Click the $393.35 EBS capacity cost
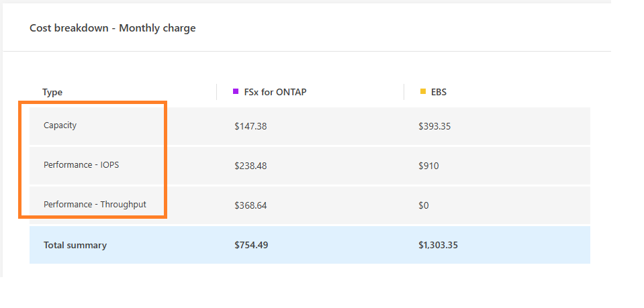644x308 pixels. click(x=434, y=125)
